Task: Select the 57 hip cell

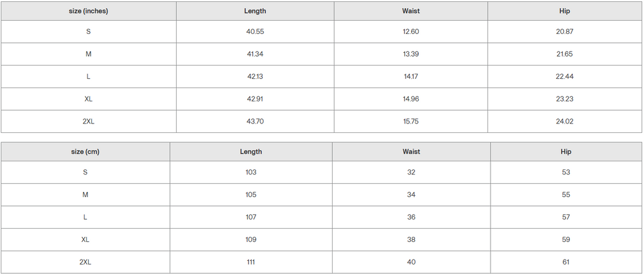Action: (566, 217)
